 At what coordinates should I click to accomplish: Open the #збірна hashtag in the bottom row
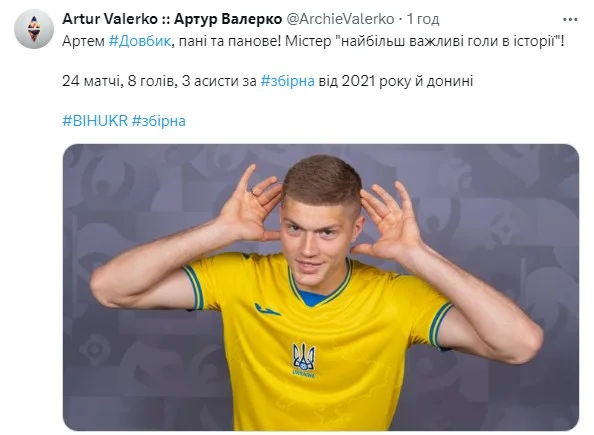tap(159, 120)
